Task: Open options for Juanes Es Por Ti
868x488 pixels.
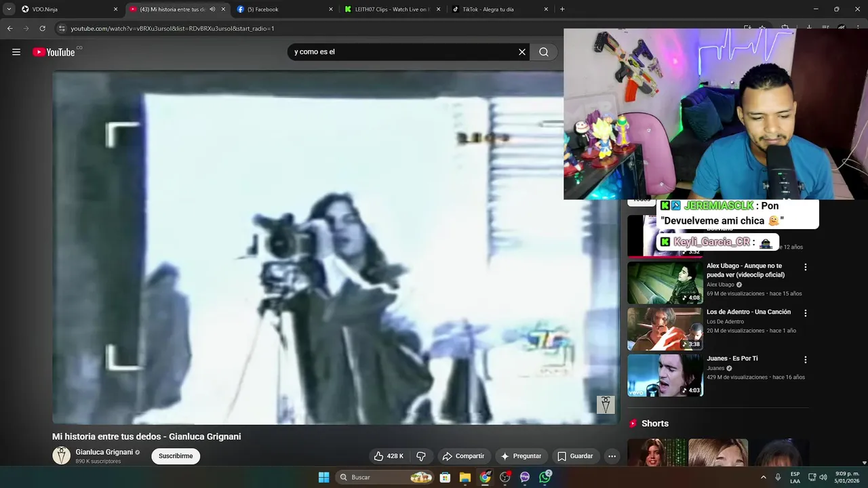Action: click(806, 360)
